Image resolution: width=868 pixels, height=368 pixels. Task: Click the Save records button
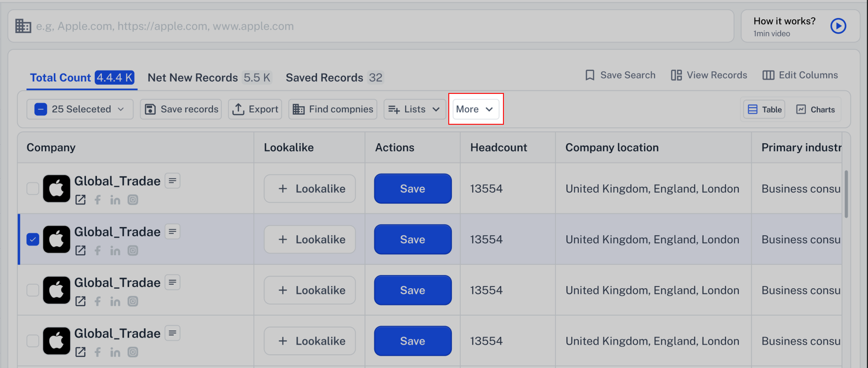181,109
